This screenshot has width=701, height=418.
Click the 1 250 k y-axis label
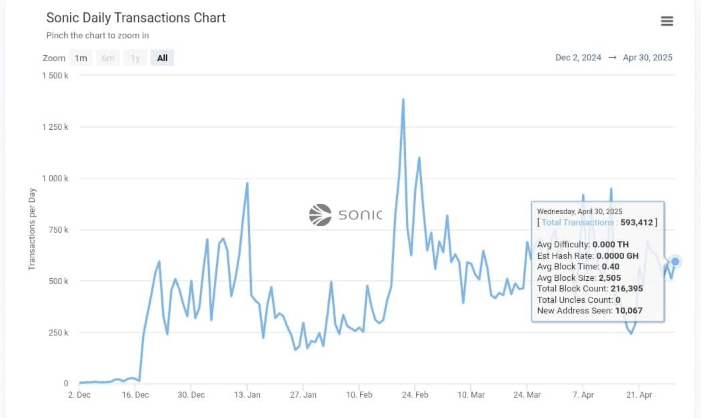pos(55,127)
